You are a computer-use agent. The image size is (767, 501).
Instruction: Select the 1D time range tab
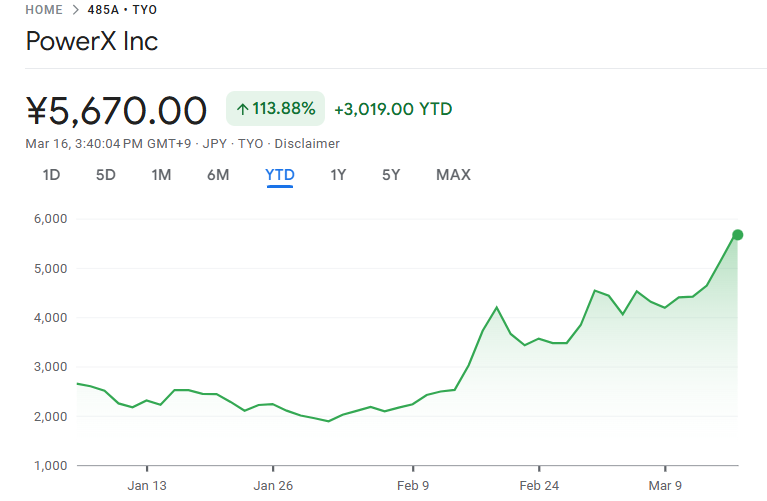pos(51,175)
